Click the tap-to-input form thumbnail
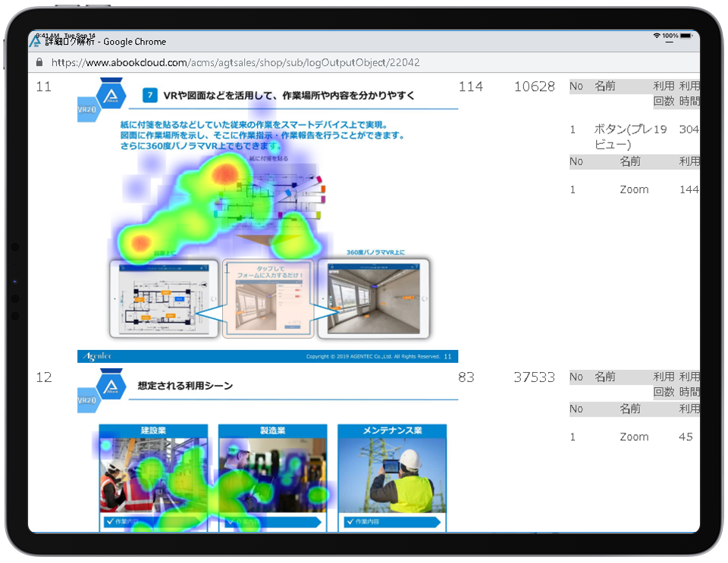This screenshot has height=563, width=728. point(268,299)
